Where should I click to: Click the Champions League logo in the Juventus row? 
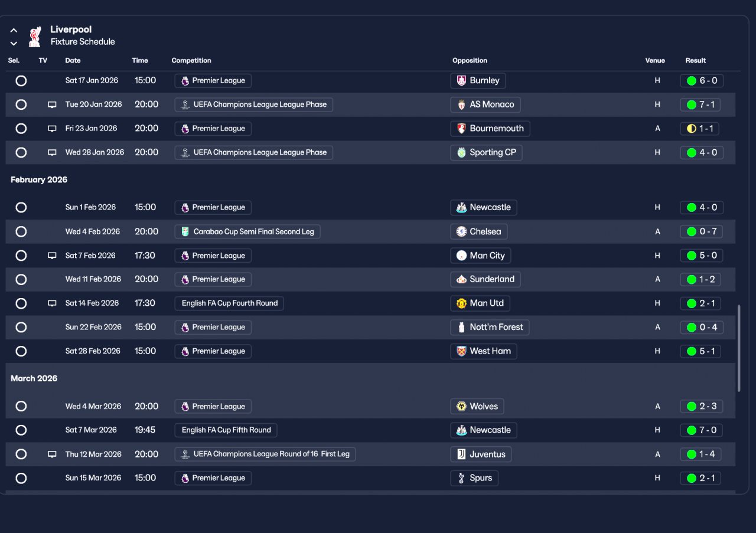(x=185, y=454)
